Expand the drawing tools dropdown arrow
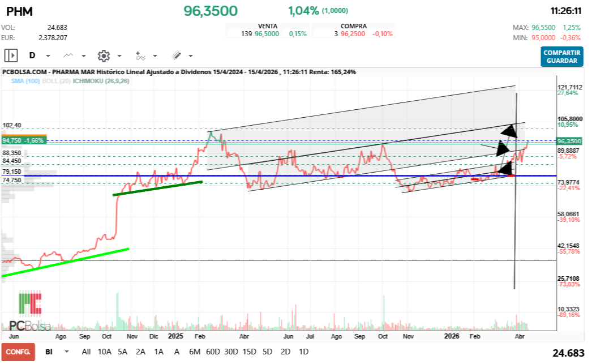Screen dimensions: 592x364 tap(190, 56)
